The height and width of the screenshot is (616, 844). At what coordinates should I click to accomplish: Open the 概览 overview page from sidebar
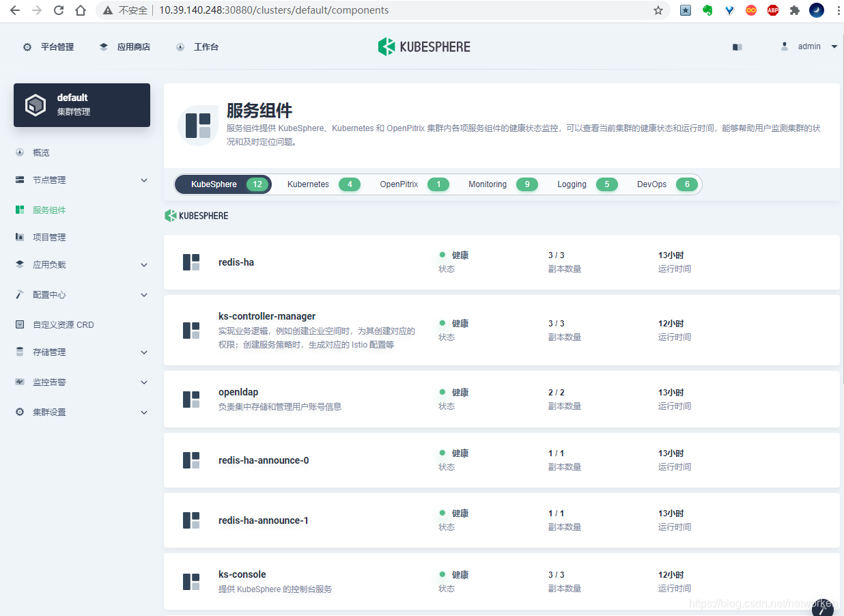click(41, 152)
